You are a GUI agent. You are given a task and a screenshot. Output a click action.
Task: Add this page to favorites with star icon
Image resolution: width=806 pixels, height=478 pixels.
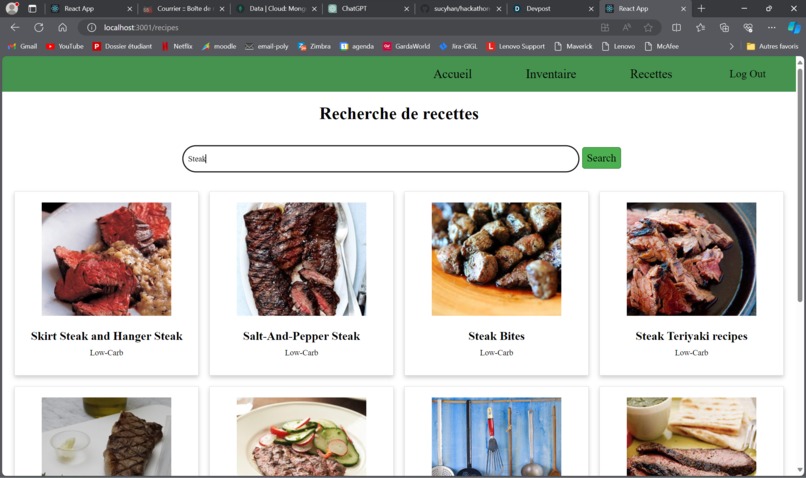pos(648,28)
